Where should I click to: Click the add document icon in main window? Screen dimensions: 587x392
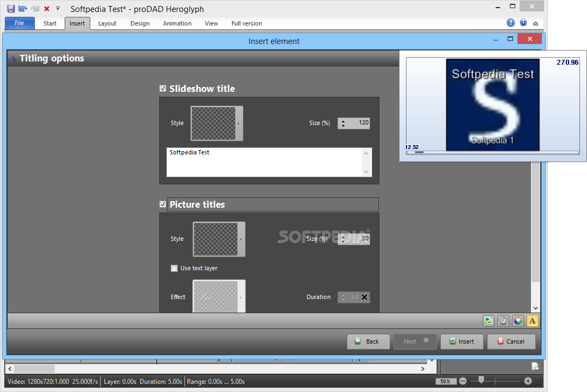point(535,366)
